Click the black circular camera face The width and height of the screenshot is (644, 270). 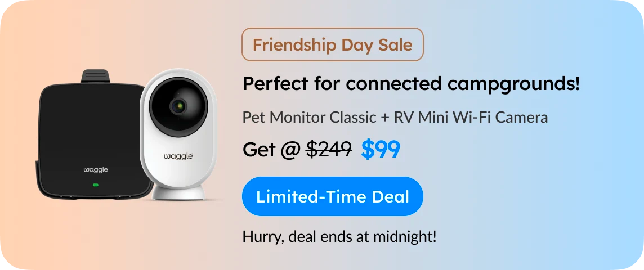[178, 107]
